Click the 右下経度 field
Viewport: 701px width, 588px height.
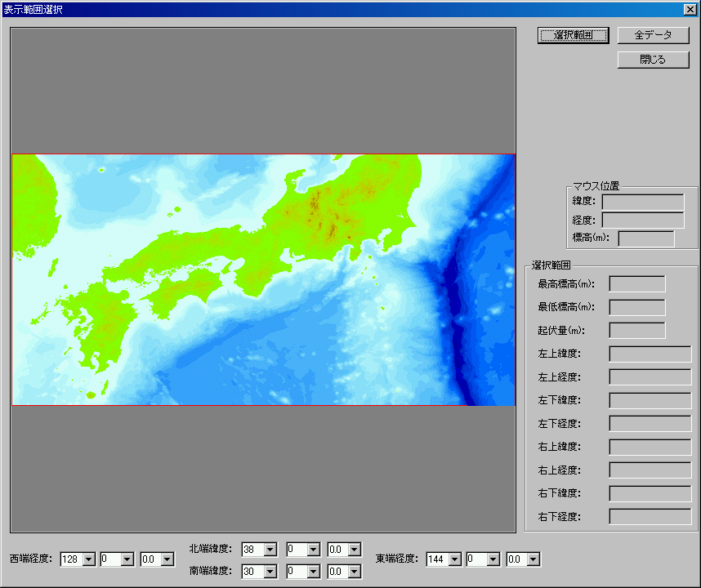[650, 517]
